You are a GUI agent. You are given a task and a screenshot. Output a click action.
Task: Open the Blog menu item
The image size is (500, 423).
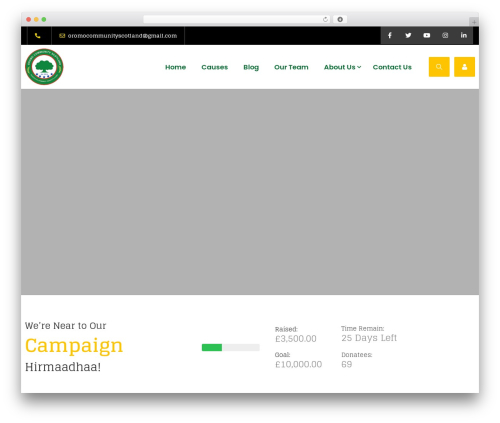click(x=251, y=67)
